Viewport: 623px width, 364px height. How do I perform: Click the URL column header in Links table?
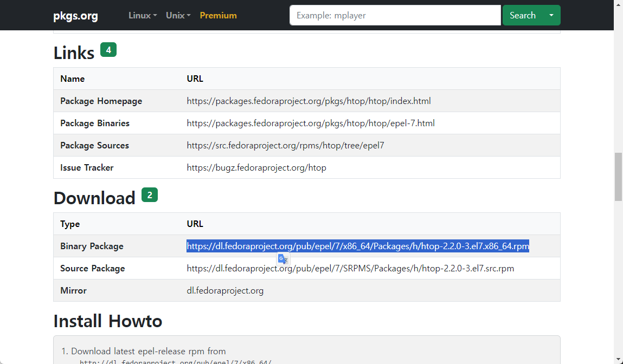[x=195, y=79]
